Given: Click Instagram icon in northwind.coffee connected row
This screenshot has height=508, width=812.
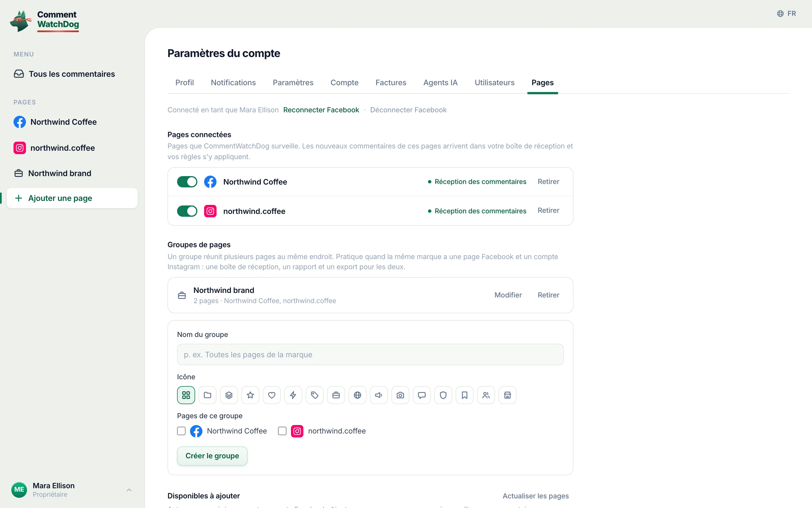Looking at the screenshot, I should 210,211.
